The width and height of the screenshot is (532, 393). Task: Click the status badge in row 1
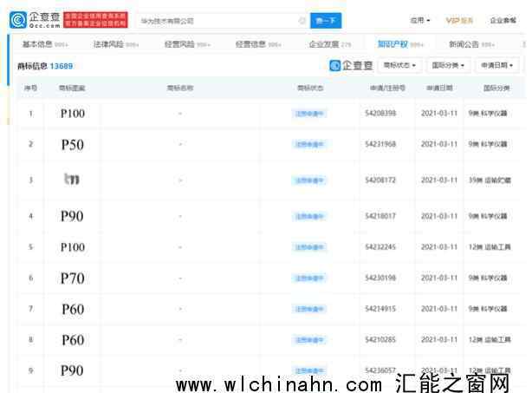(x=309, y=114)
